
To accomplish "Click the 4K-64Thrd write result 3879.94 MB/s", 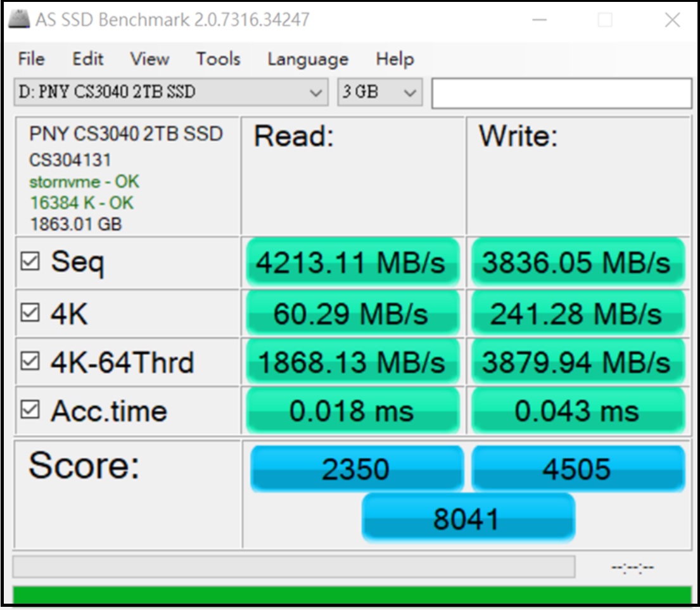I will click(x=578, y=362).
